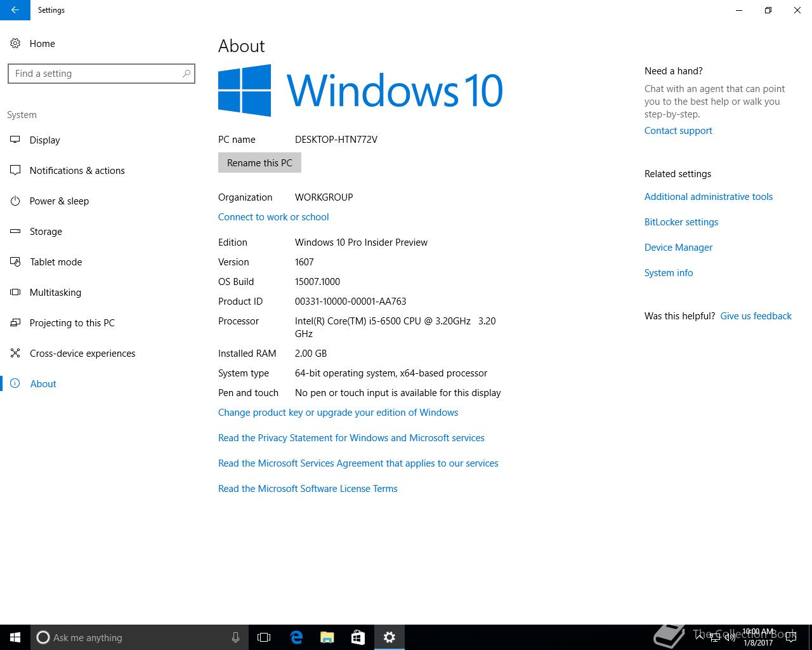Open System info link
The image size is (812, 650).
[669, 272]
